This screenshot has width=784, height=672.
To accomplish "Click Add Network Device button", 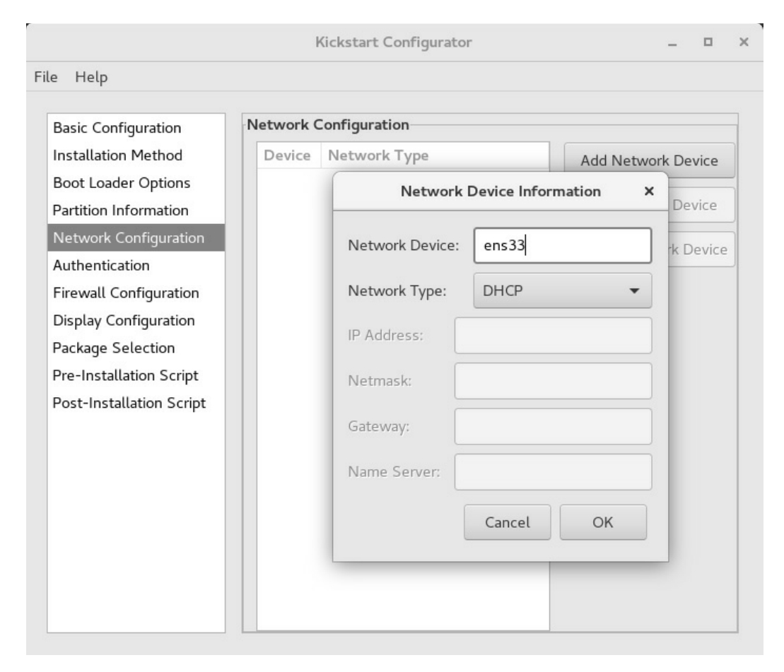I will click(x=649, y=160).
